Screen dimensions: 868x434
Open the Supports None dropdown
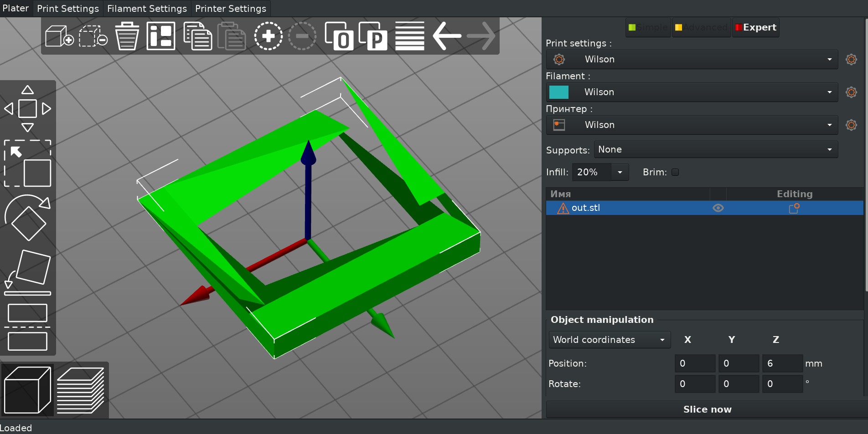pos(716,149)
